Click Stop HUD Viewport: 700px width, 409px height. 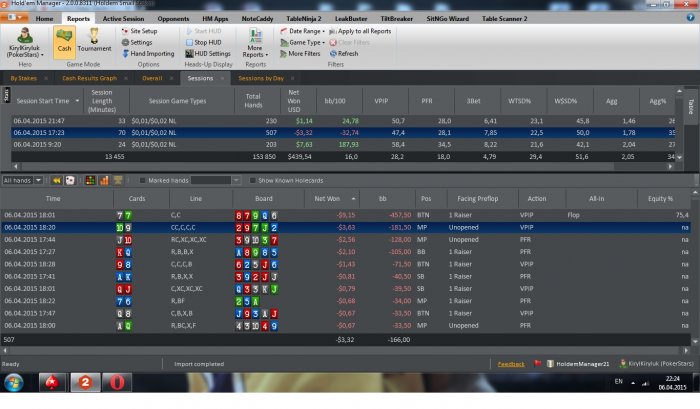coord(203,42)
